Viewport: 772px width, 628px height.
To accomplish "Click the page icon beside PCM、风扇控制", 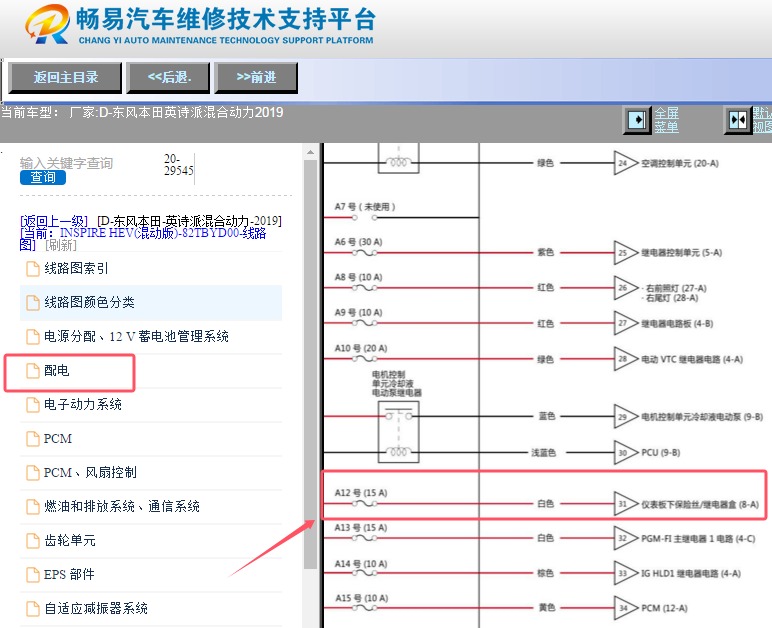I will 32,472.
